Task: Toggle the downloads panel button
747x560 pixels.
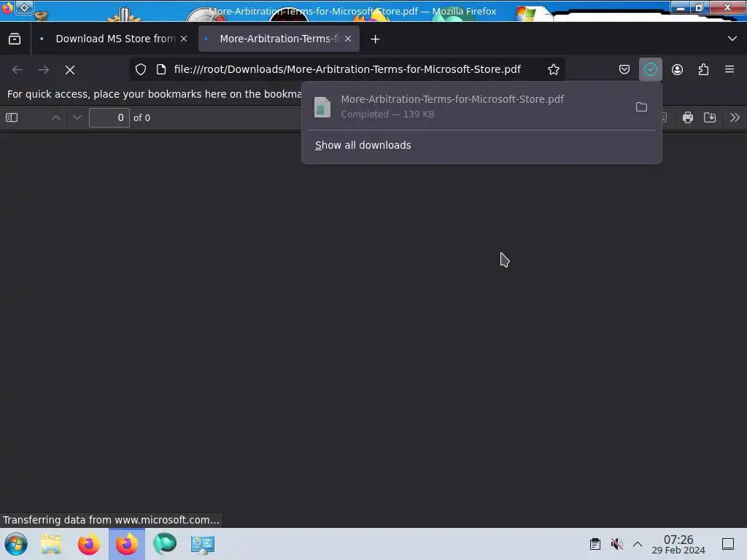Action: click(x=650, y=69)
